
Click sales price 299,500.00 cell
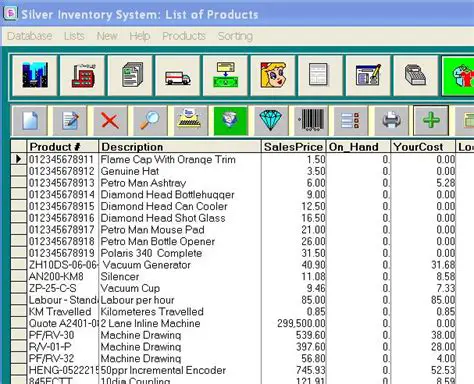(x=294, y=323)
